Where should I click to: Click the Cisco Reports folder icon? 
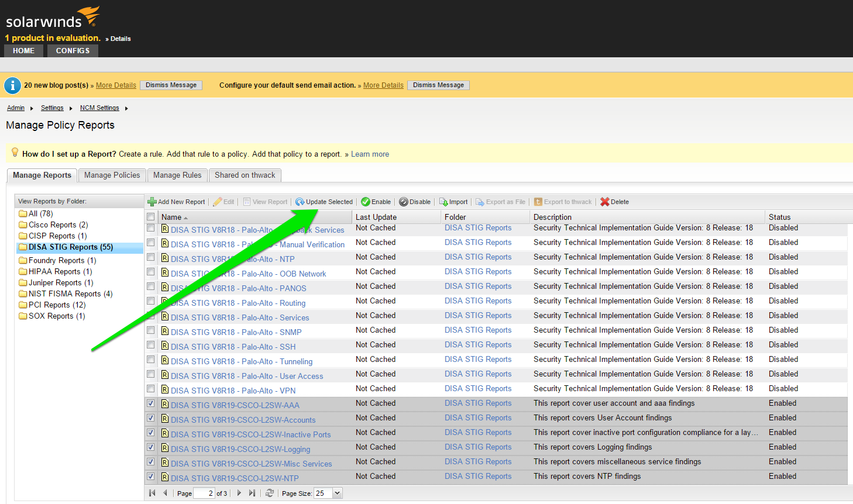pos(23,225)
